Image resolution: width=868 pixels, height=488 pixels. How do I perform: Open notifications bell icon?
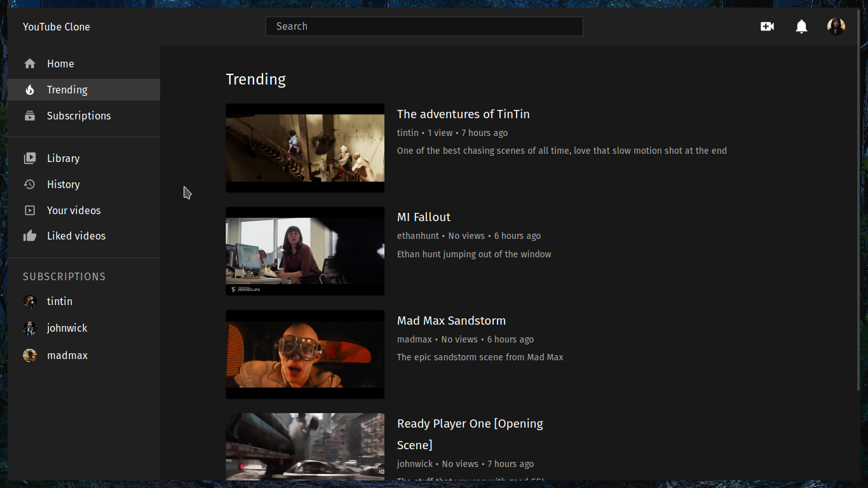(802, 26)
